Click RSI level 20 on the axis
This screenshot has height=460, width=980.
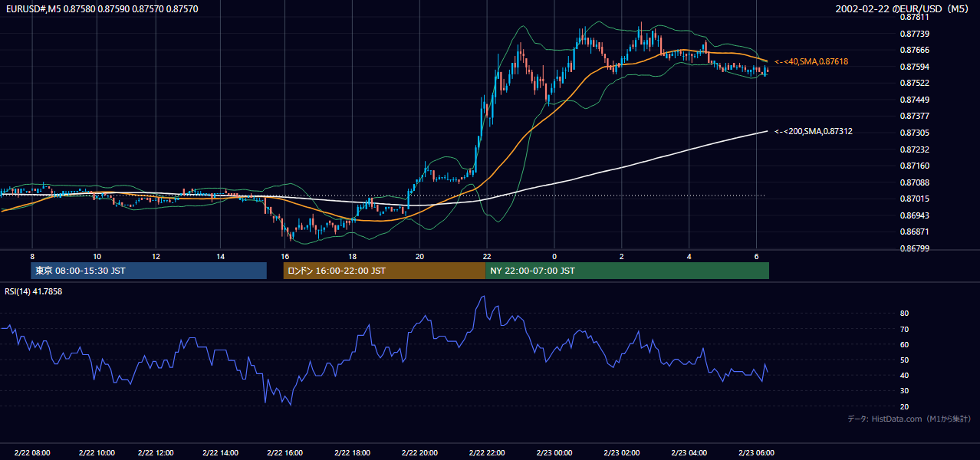(x=904, y=406)
